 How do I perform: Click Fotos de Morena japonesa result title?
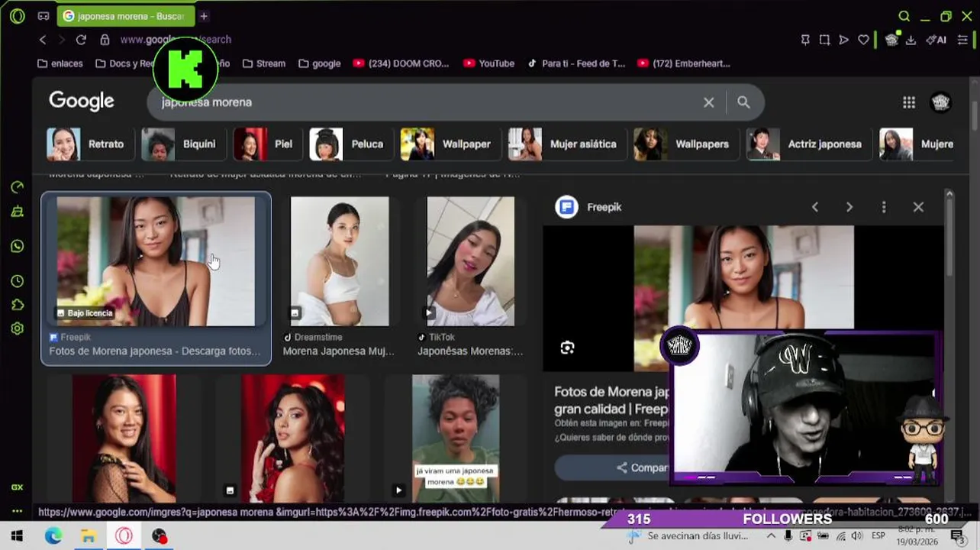click(x=155, y=351)
